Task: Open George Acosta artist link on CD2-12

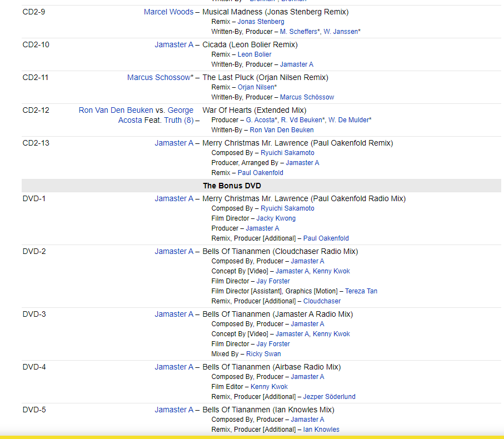Action: pyautogui.click(x=156, y=115)
